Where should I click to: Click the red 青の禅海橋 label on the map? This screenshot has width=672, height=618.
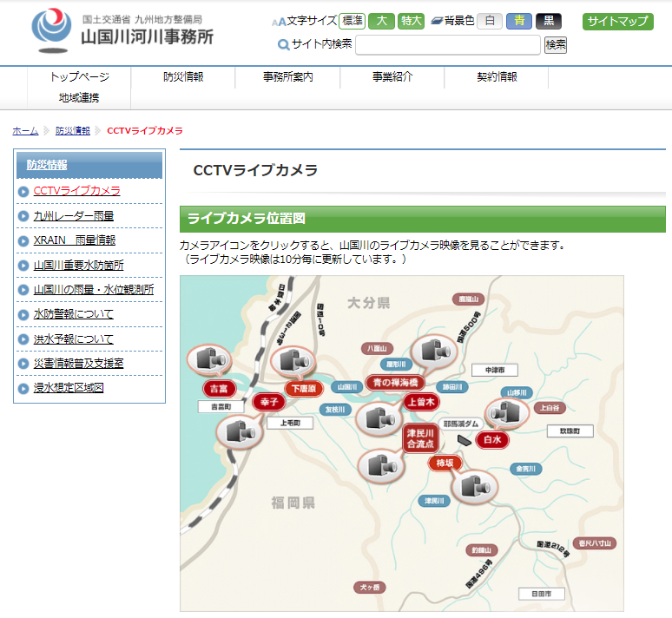395,382
